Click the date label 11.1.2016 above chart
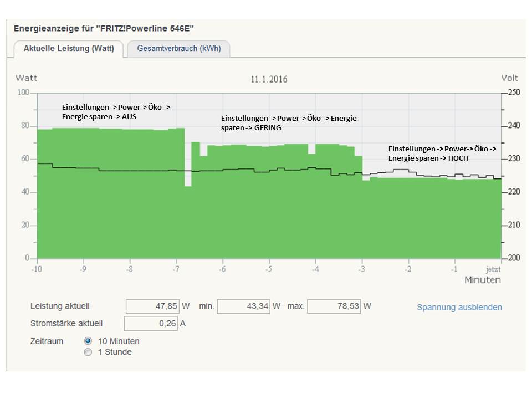Image resolution: width=532 pixels, height=399 pixels. pyautogui.click(x=269, y=79)
